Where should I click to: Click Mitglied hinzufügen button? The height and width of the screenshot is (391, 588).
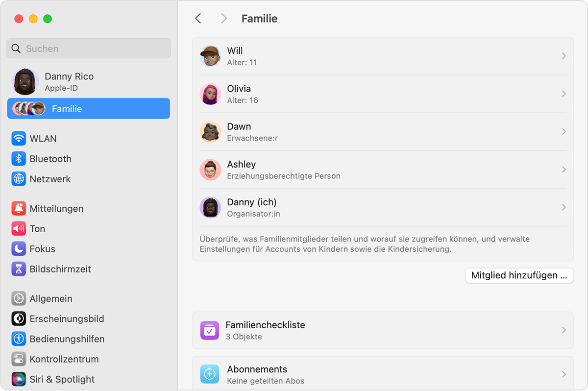pos(519,275)
